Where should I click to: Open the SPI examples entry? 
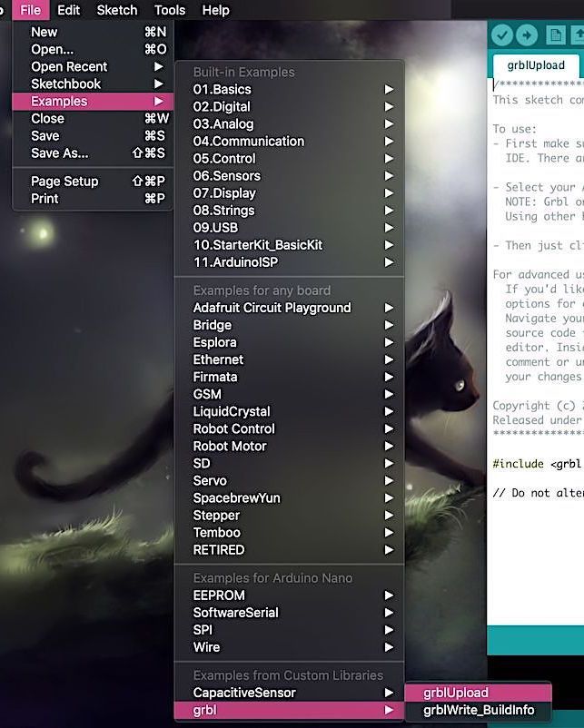coord(289,630)
